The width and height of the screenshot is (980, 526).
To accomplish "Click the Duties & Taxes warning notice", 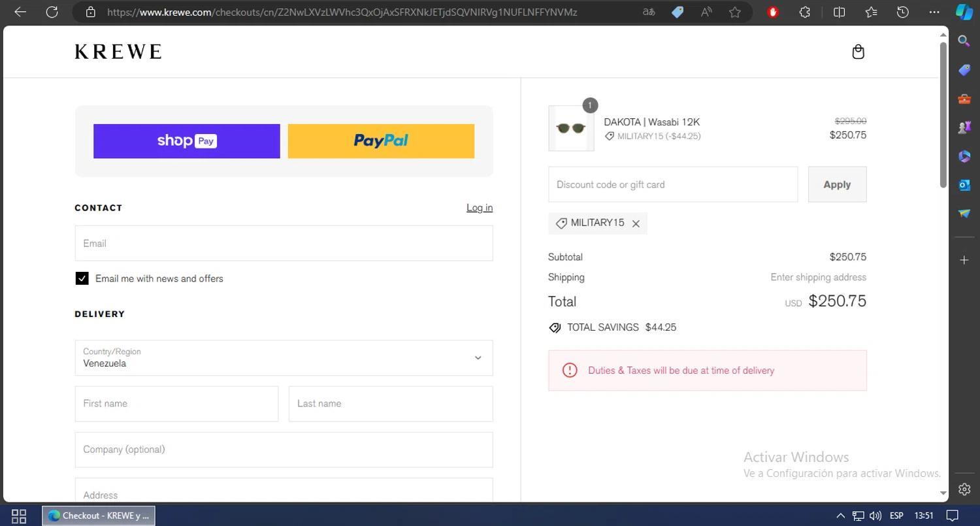I will pos(708,370).
